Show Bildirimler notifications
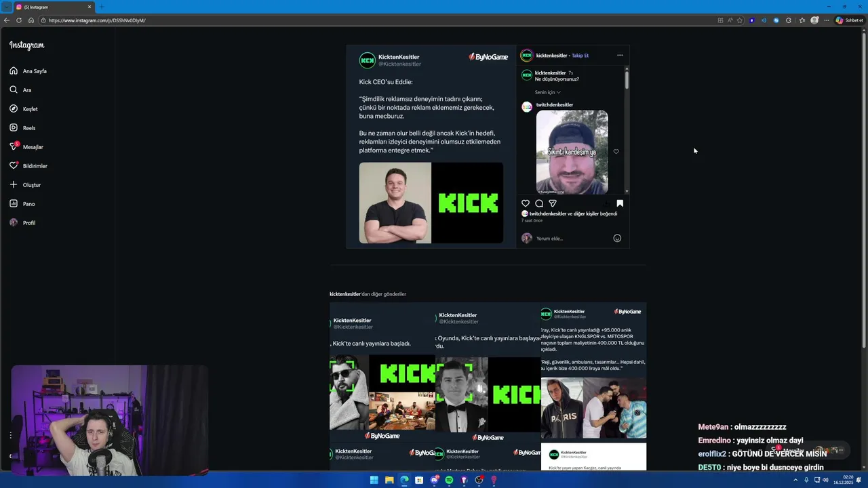Viewport: 868px width, 488px height. [28, 166]
